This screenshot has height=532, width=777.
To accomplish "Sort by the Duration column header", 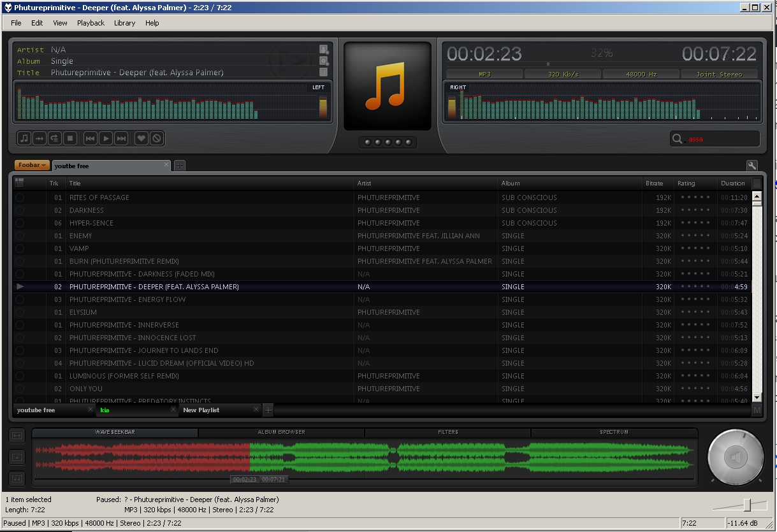I will (x=733, y=183).
